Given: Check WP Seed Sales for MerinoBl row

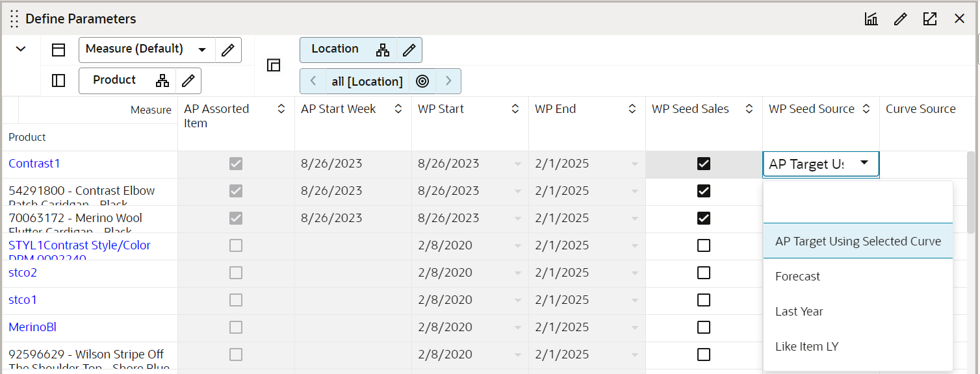Looking at the screenshot, I should click(x=704, y=327).
